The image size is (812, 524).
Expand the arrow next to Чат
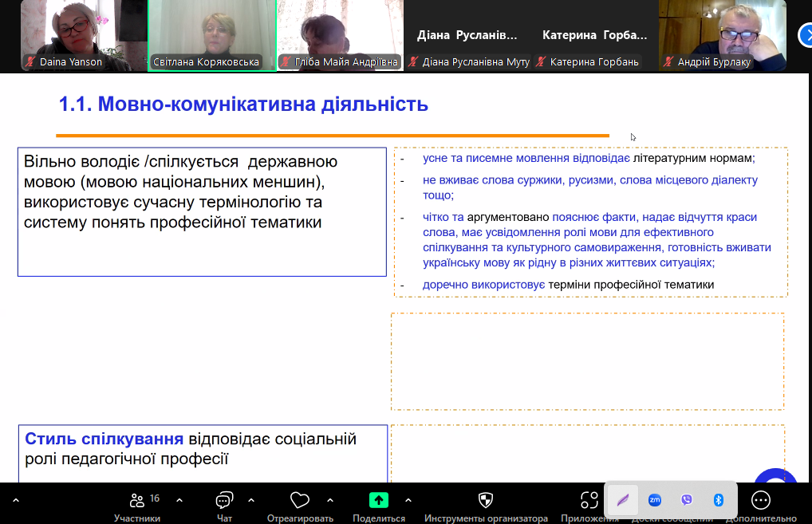(x=251, y=500)
